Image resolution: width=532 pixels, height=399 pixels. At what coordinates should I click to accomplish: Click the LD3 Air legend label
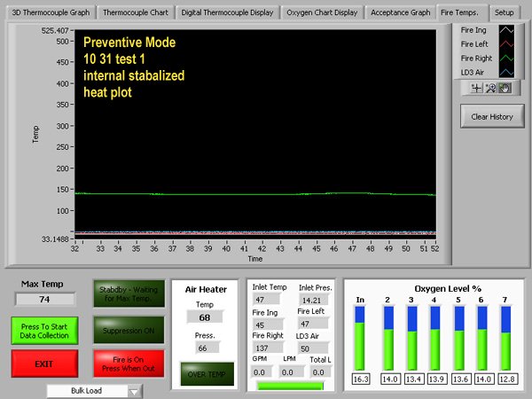[x=473, y=73]
